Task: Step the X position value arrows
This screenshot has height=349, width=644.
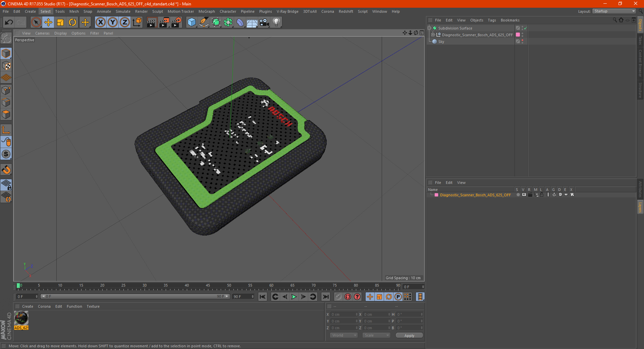Action: (357, 314)
